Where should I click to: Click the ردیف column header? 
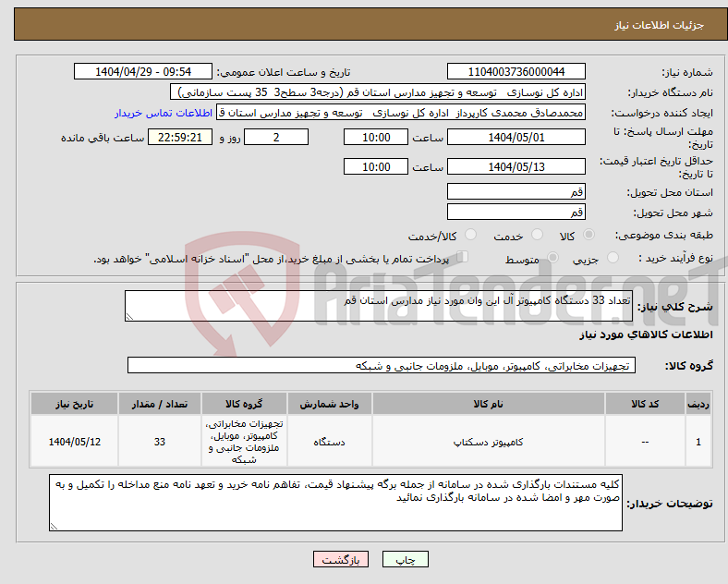[x=698, y=404]
